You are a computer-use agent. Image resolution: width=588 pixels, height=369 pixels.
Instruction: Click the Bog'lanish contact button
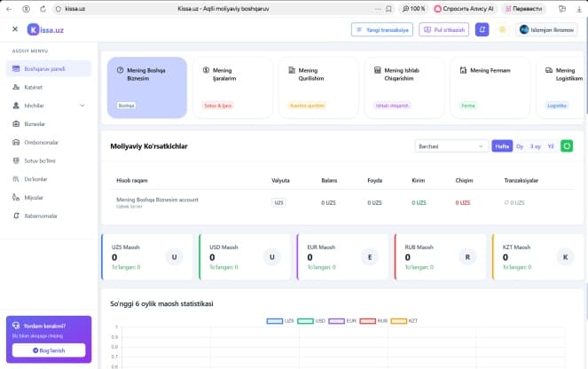click(x=49, y=350)
